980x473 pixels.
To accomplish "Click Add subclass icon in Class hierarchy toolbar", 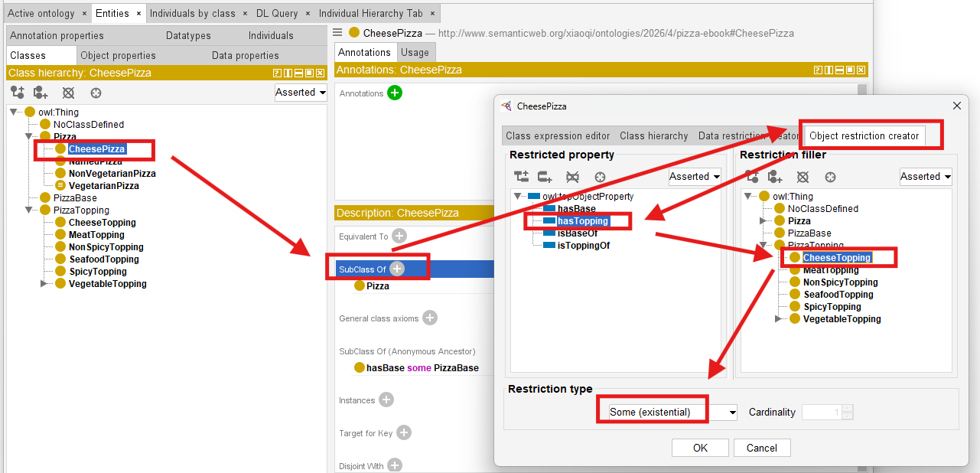I will [17, 93].
